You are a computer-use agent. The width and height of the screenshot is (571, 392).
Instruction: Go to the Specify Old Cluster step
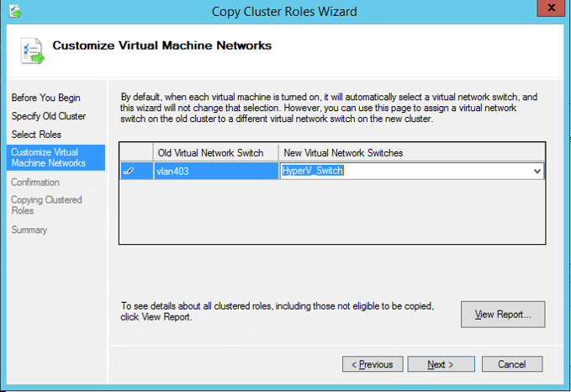click(x=49, y=116)
